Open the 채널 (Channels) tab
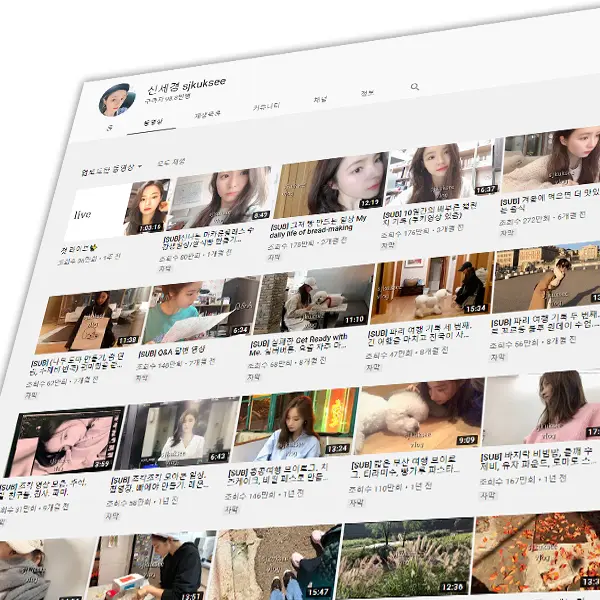 click(x=320, y=99)
